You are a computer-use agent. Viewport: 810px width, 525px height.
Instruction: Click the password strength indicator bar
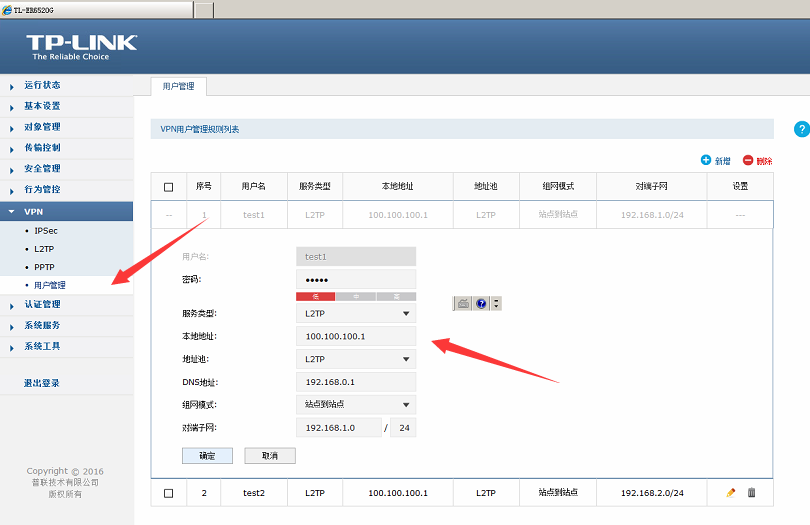tap(356, 296)
